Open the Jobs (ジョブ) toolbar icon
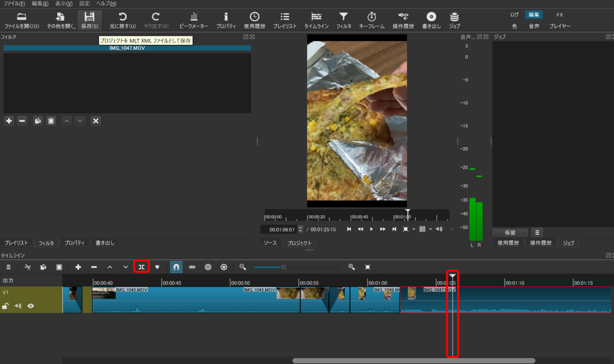614x364 pixels. [x=454, y=20]
